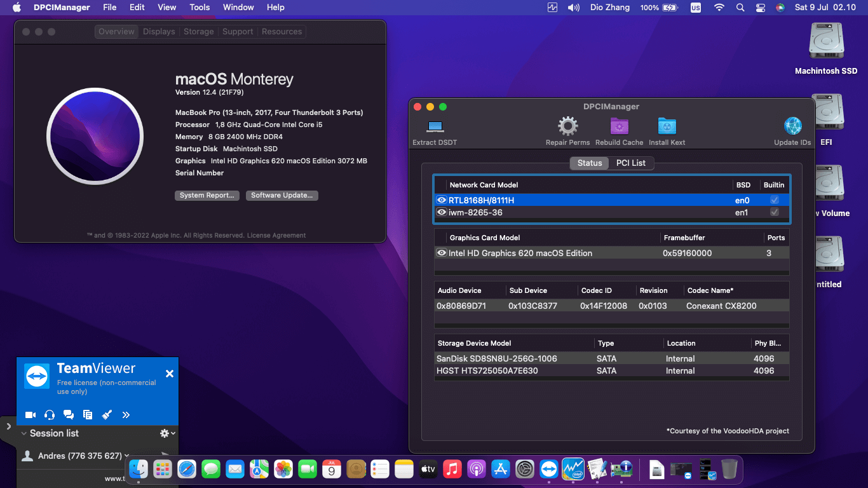
Task: Toggle eye icon for Intel HD Graphics 620
Action: [x=441, y=253]
